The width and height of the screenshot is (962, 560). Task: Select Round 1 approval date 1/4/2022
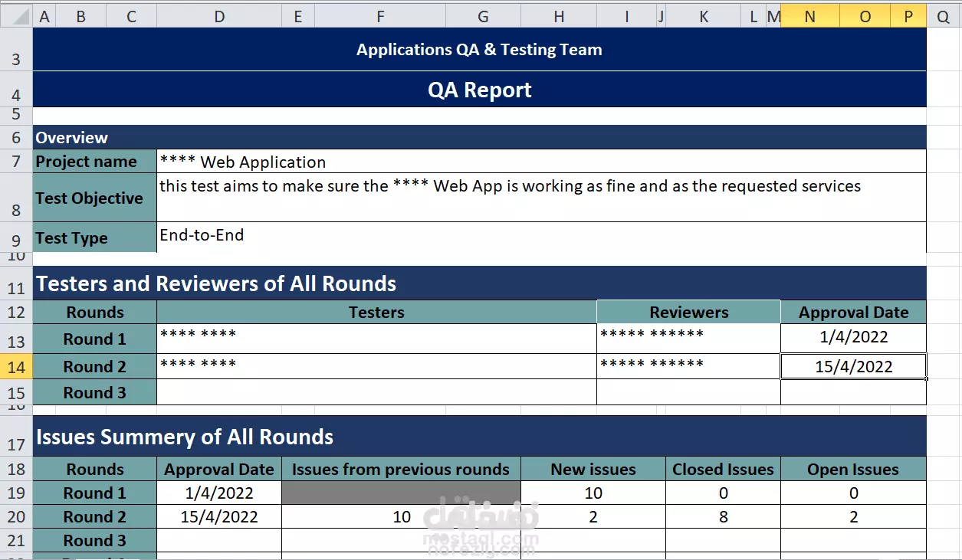(x=853, y=339)
